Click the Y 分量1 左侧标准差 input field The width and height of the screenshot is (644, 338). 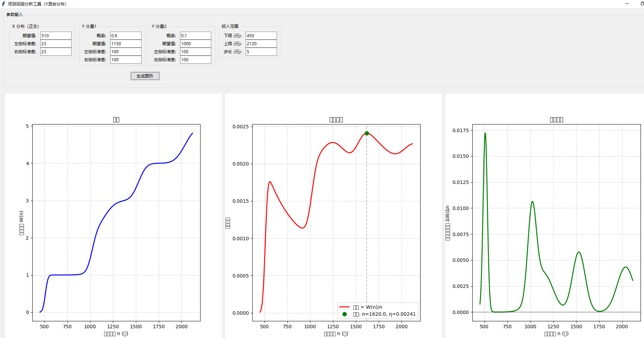click(x=125, y=51)
